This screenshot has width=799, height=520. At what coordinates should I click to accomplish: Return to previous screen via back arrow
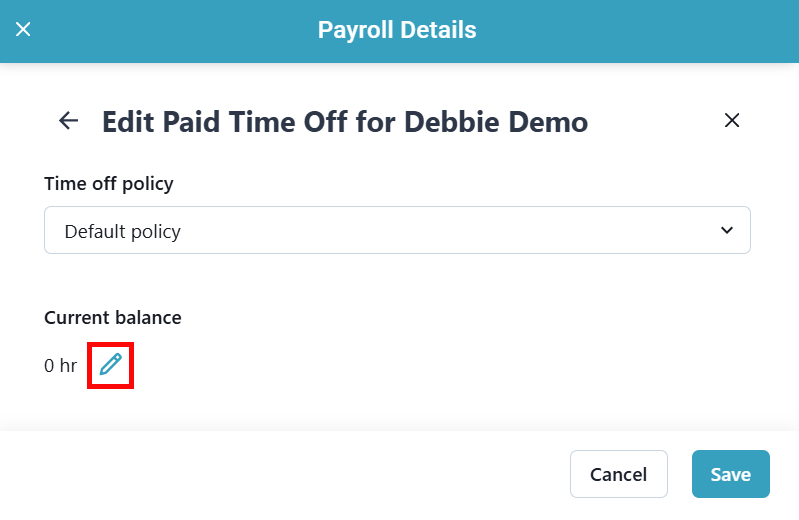tap(68, 121)
